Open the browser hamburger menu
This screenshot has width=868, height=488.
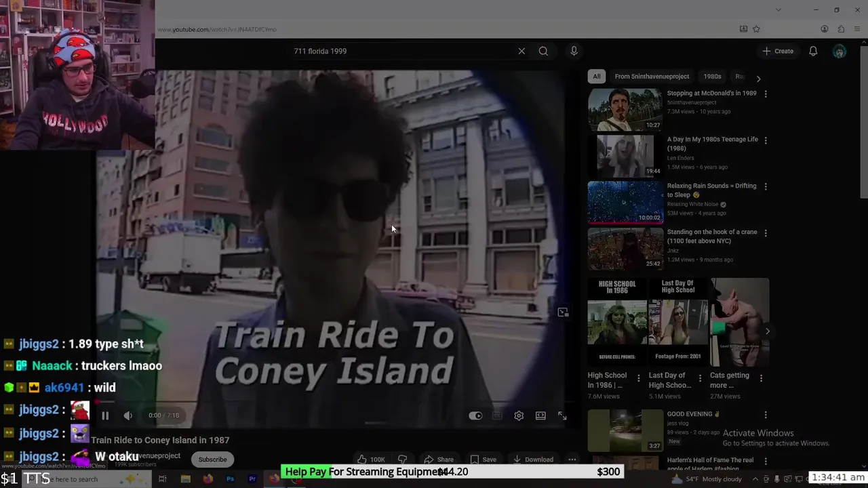(858, 29)
